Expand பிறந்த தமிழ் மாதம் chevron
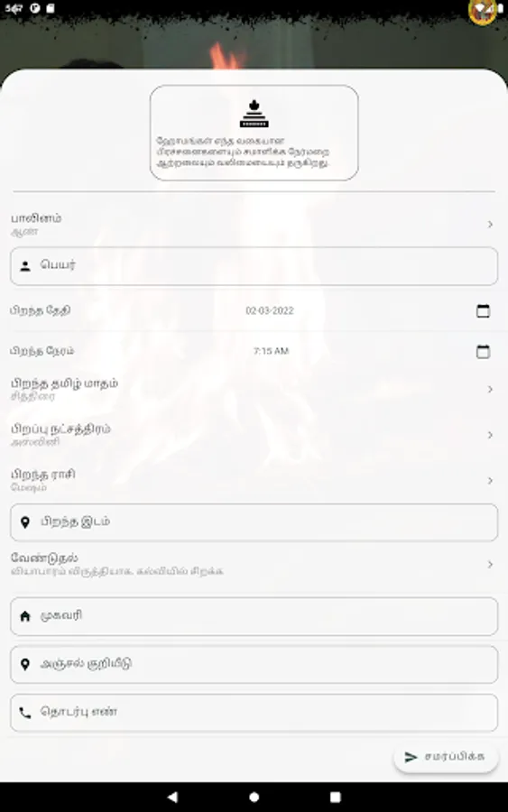Screen dimensions: 508x812 pyautogui.click(x=490, y=389)
